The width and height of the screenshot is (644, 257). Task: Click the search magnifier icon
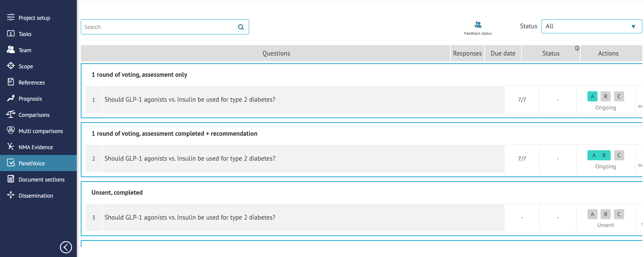[x=241, y=27]
